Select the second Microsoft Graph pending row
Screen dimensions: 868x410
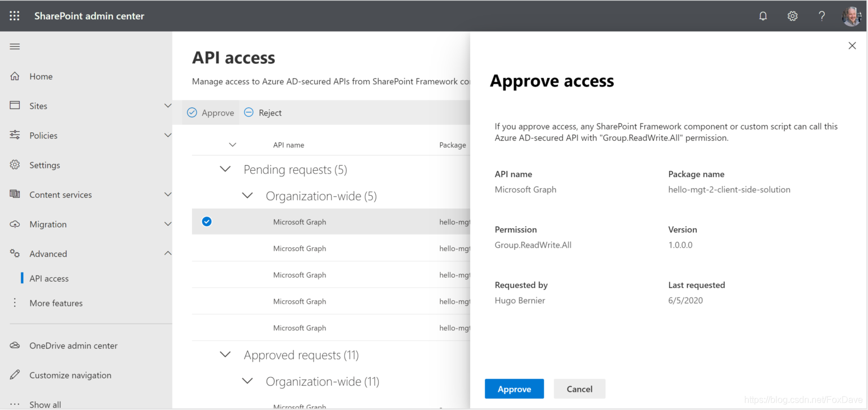pos(331,248)
